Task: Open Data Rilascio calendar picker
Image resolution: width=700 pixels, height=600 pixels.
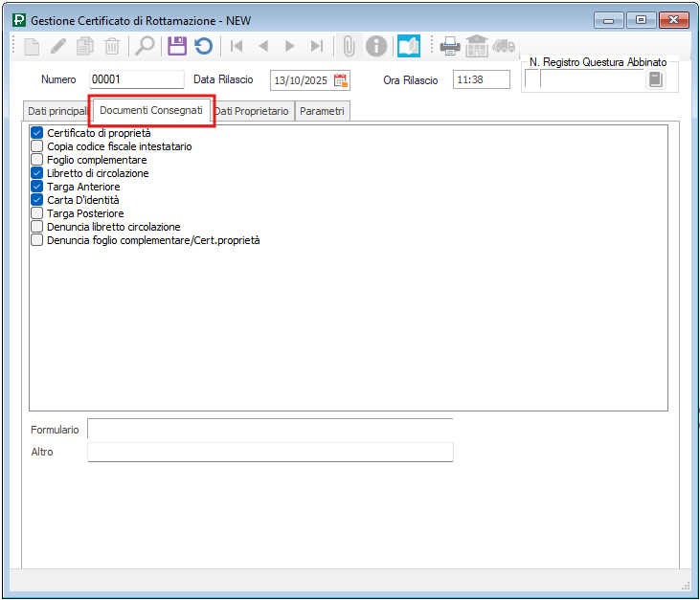Action: [x=341, y=79]
